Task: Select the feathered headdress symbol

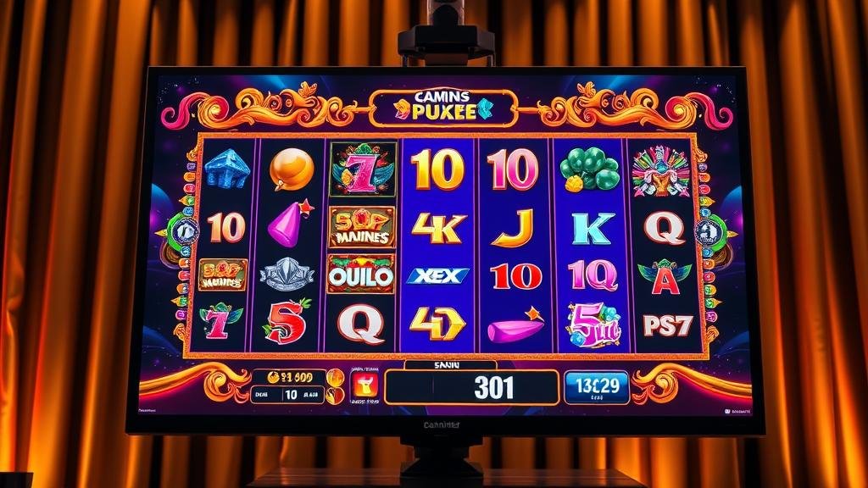Action: [x=659, y=171]
